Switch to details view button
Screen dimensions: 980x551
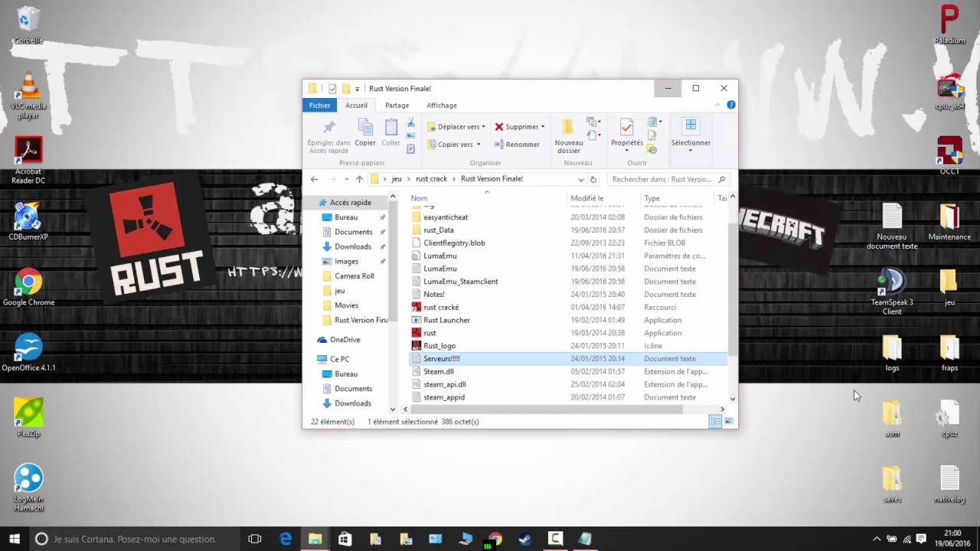[715, 422]
